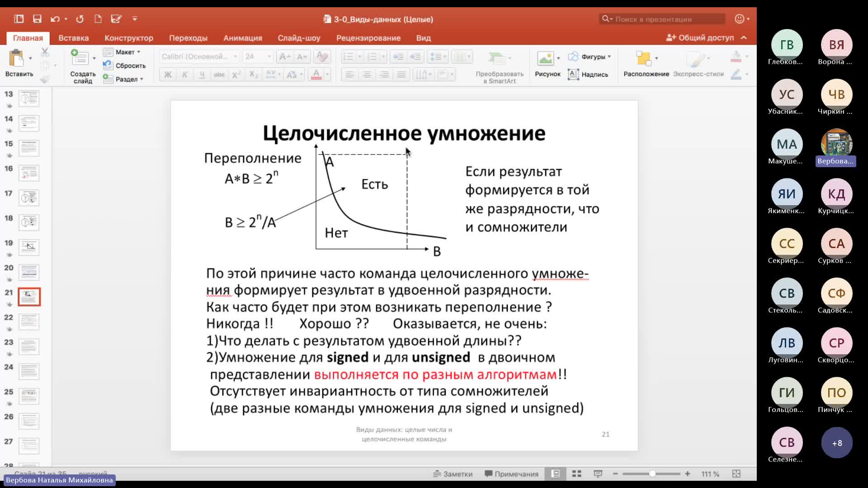Open the font size 24 combo box
Viewport: 868px width, 488px height.
tap(258, 56)
